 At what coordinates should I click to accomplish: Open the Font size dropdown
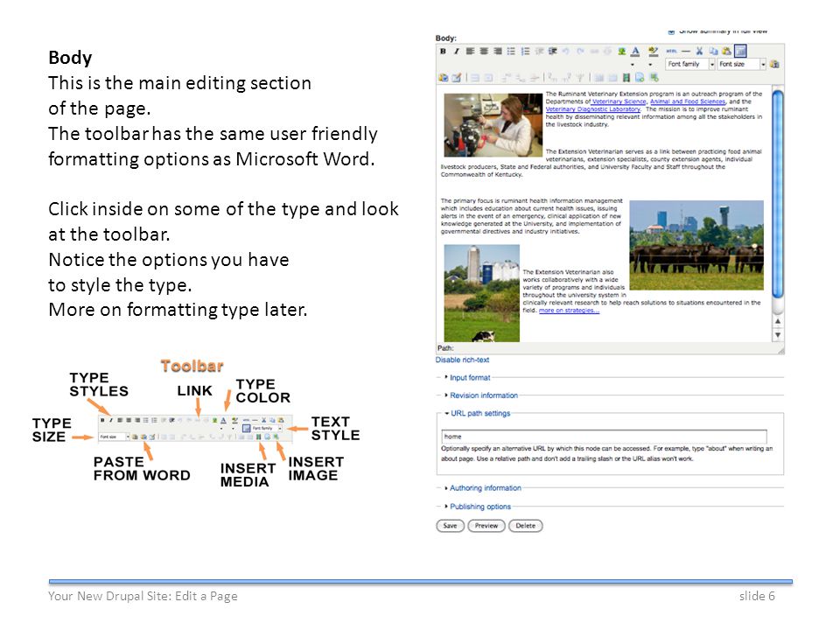tap(741, 64)
